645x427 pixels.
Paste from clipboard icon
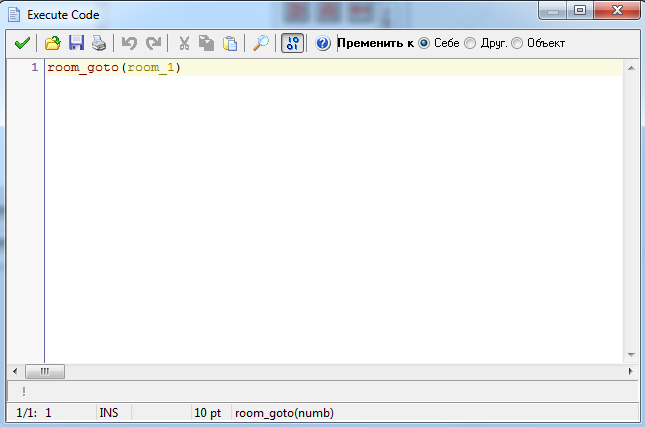click(230, 43)
